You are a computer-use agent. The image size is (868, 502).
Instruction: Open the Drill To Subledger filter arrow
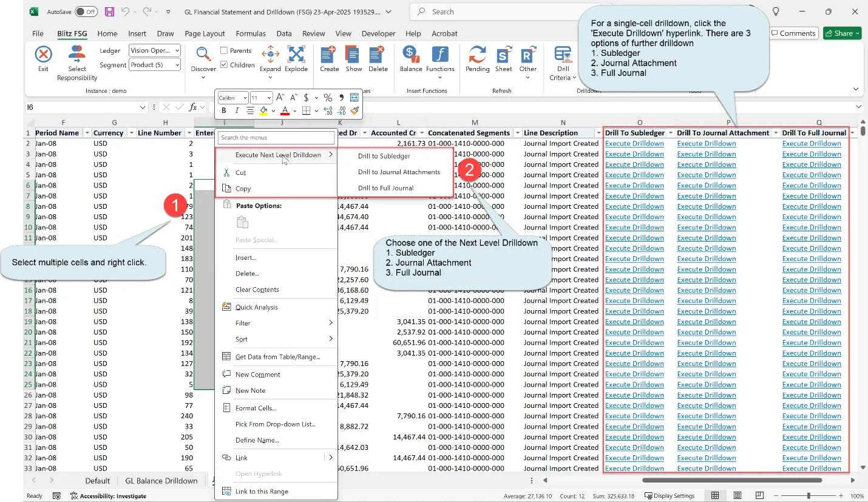tap(671, 133)
